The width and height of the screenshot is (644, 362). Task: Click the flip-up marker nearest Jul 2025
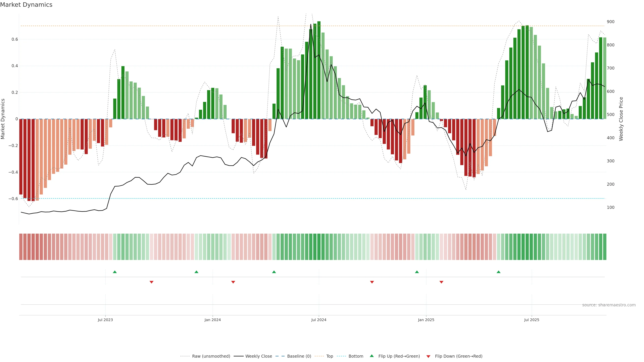[498, 272]
